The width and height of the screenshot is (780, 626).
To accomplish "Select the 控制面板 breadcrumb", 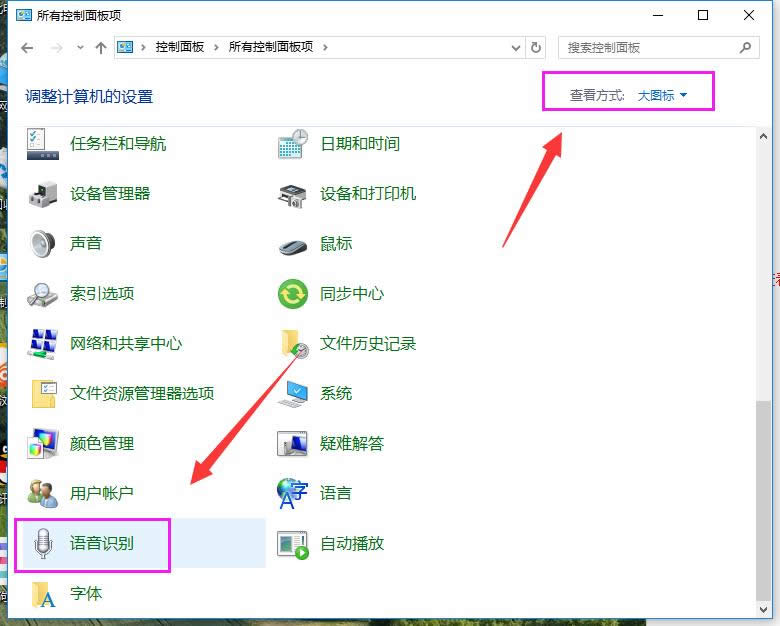I will (x=180, y=47).
